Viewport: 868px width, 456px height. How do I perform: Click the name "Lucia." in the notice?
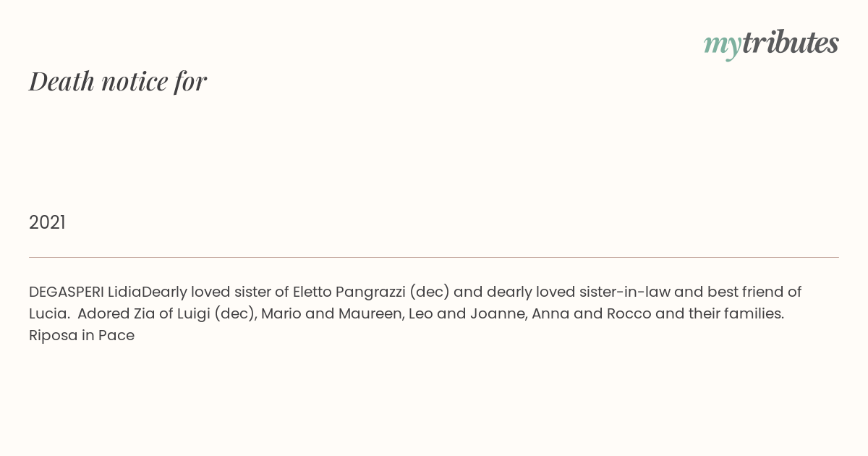tap(48, 313)
